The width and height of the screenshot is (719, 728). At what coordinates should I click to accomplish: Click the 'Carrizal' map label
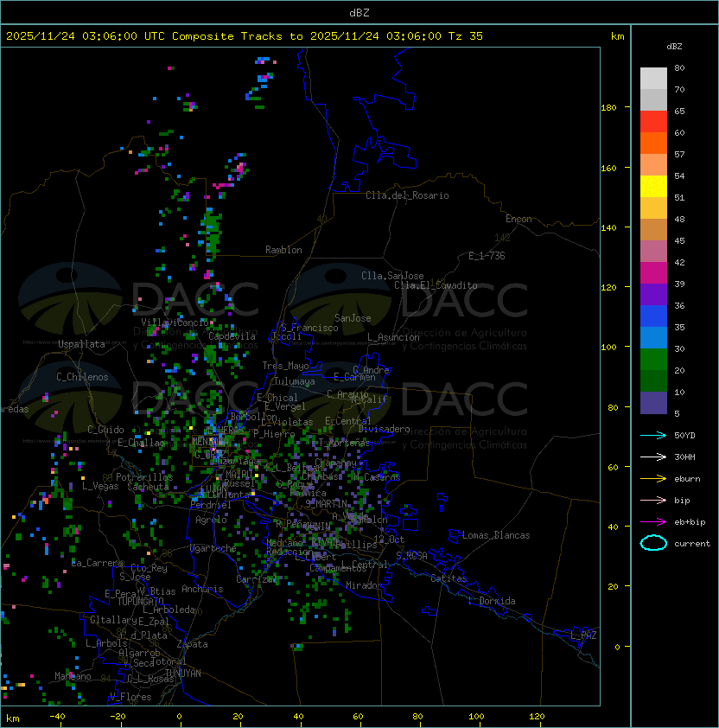pos(257,579)
